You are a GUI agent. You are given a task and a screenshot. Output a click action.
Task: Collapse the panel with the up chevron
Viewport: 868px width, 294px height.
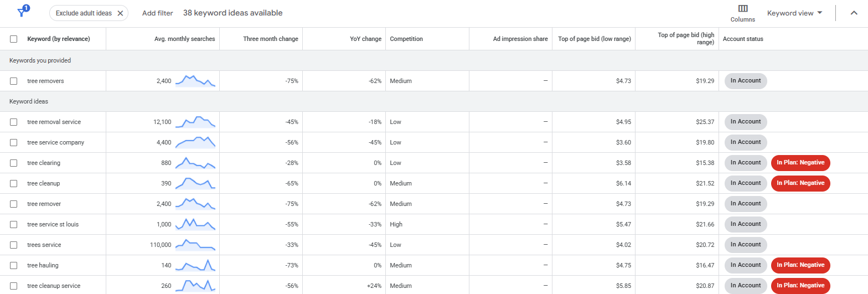[x=854, y=13]
